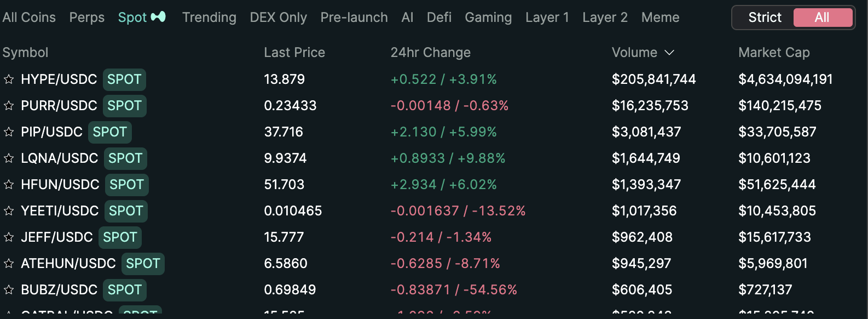This screenshot has width=868, height=319.
Task: Click the star beside PIP/USDC
Action: pos(9,132)
